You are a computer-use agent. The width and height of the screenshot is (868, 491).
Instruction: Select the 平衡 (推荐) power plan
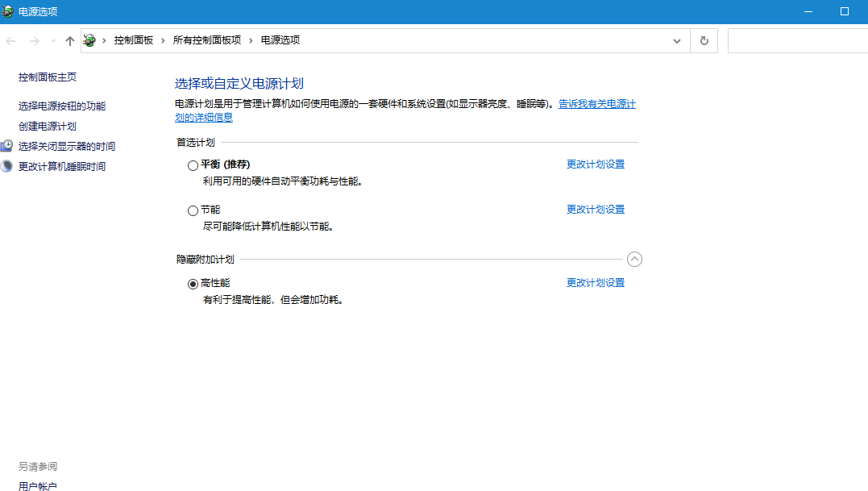tap(193, 165)
